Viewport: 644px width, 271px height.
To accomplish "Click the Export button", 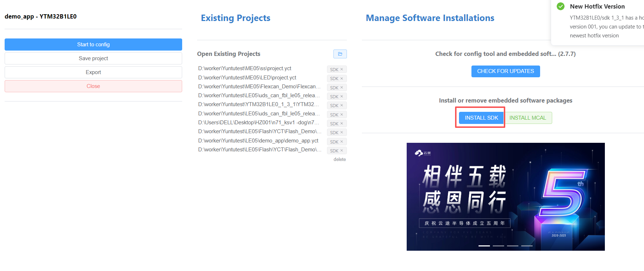I will click(x=93, y=72).
